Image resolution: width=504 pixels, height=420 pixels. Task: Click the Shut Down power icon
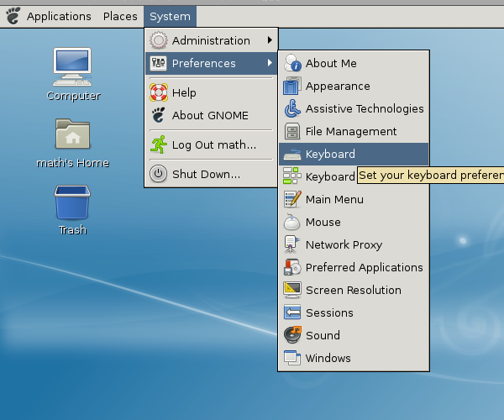[x=158, y=174]
